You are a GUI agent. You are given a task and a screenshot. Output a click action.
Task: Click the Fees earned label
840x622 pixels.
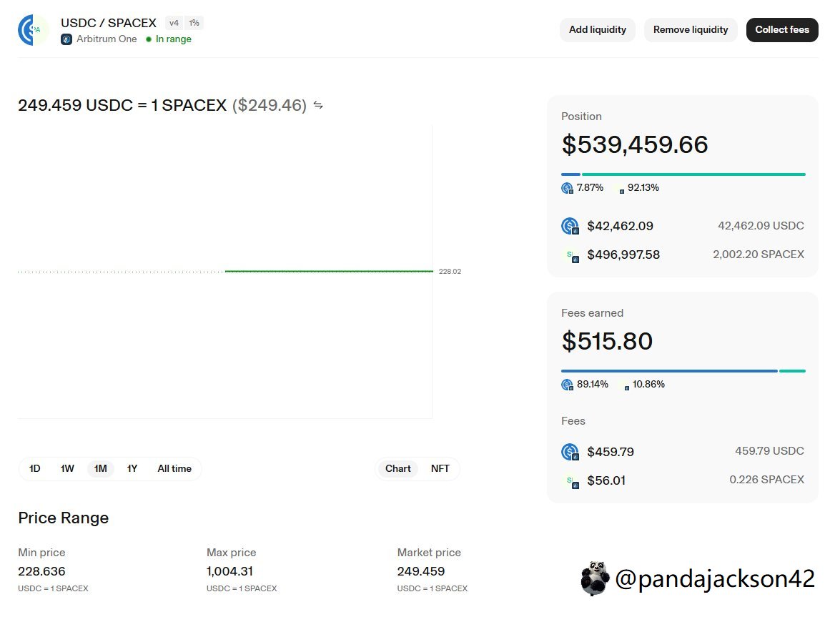(x=593, y=313)
